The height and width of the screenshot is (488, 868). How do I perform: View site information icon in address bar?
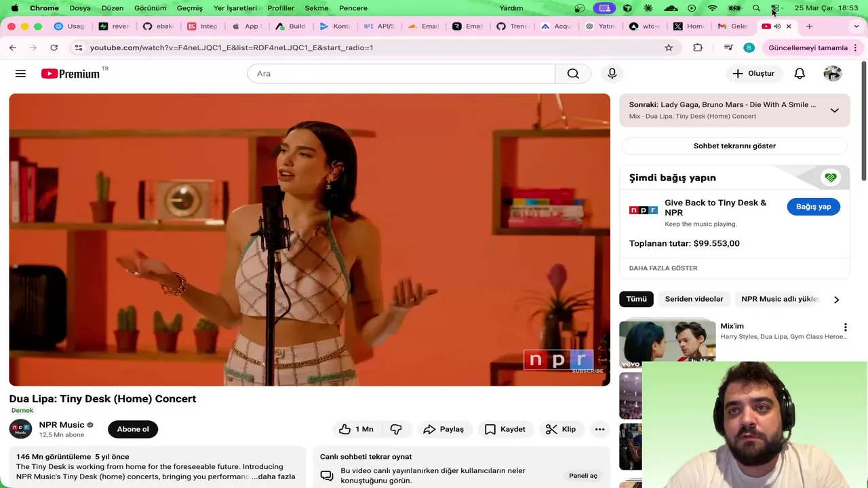pyautogui.click(x=78, y=47)
